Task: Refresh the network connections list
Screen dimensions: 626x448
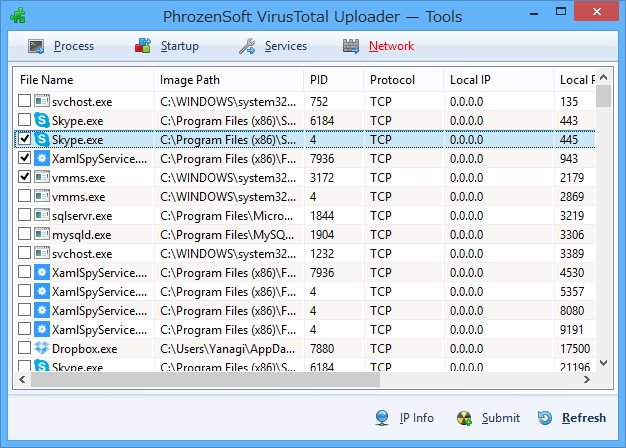Action: [572, 418]
